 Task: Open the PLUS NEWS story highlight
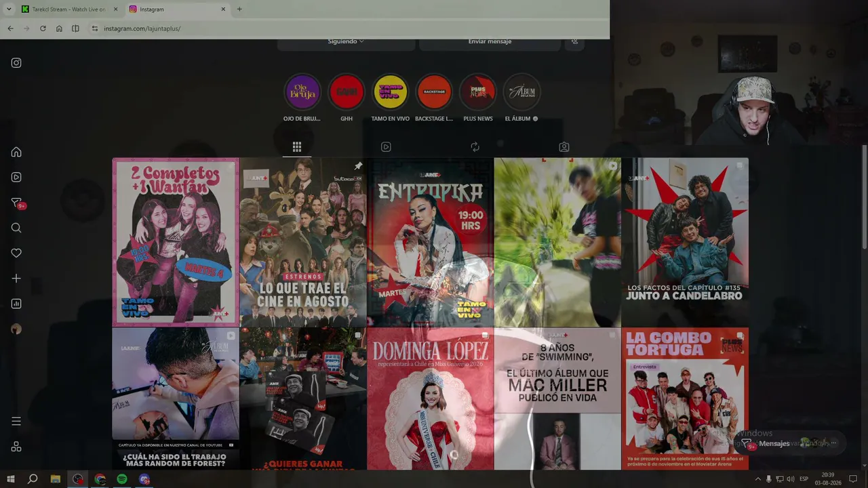[478, 91]
